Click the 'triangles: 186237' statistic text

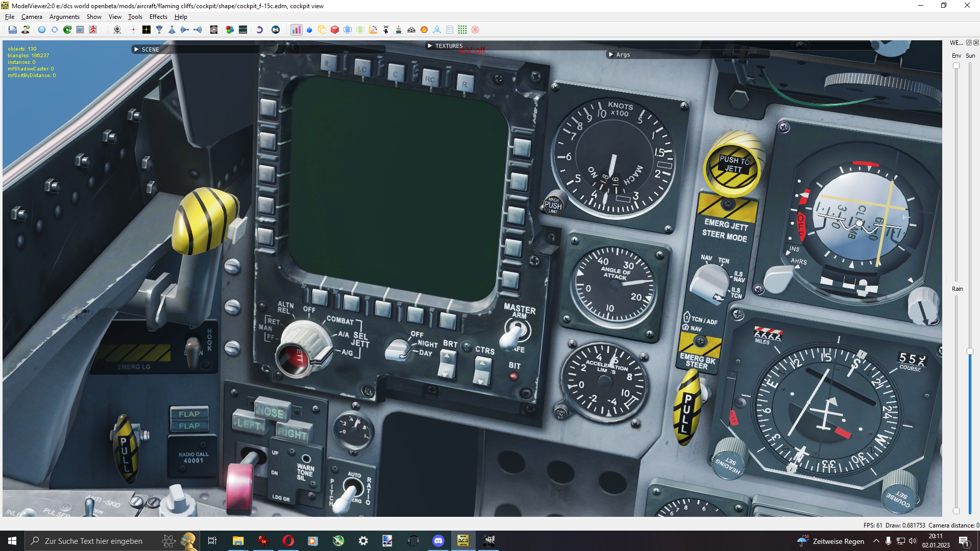29,56
